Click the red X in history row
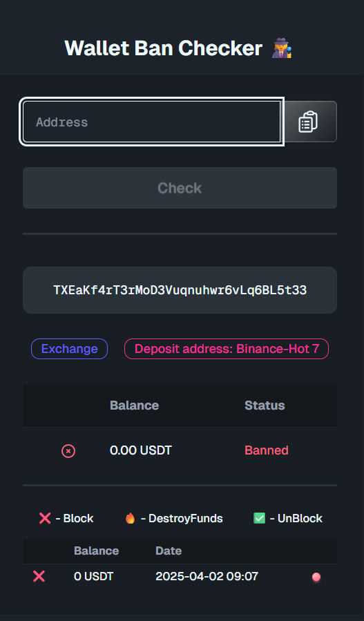Screen dimensions: 364x621 pyautogui.click(x=39, y=576)
